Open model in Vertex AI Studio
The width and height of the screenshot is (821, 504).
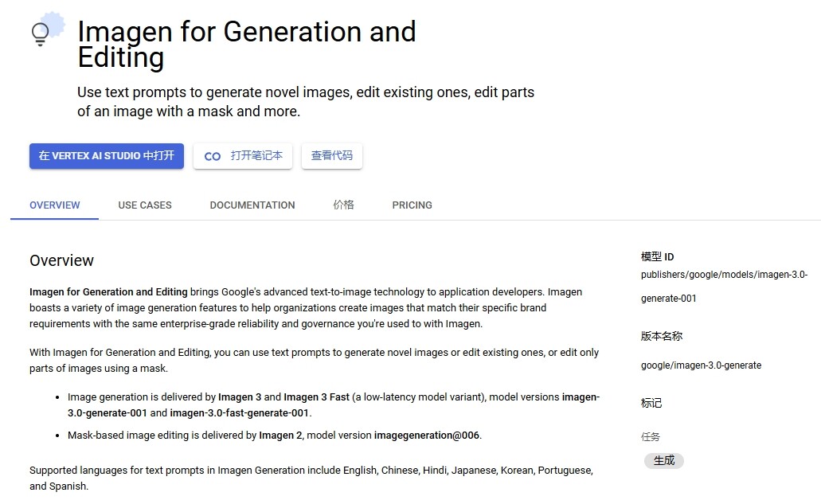[106, 156]
